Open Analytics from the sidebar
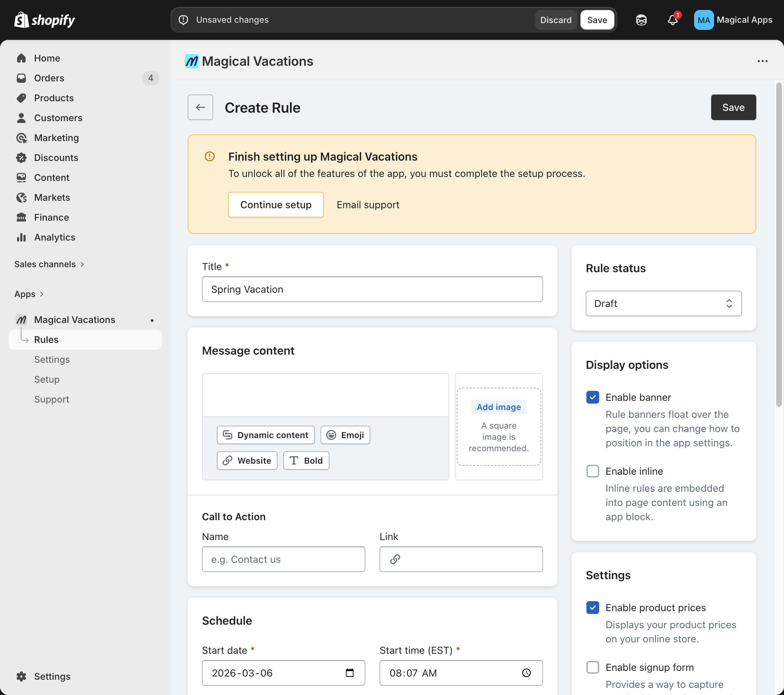Viewport: 784px width, 695px height. click(x=54, y=237)
